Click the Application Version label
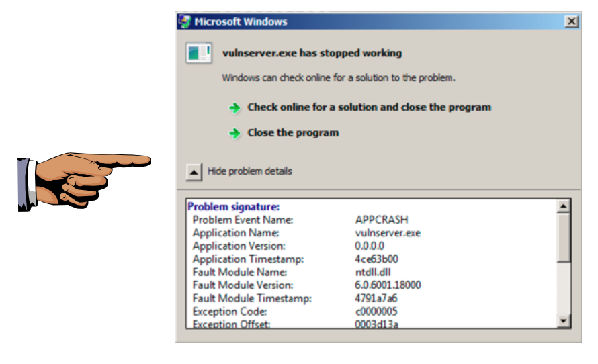Screen dimensions: 598x364 [x=239, y=246]
